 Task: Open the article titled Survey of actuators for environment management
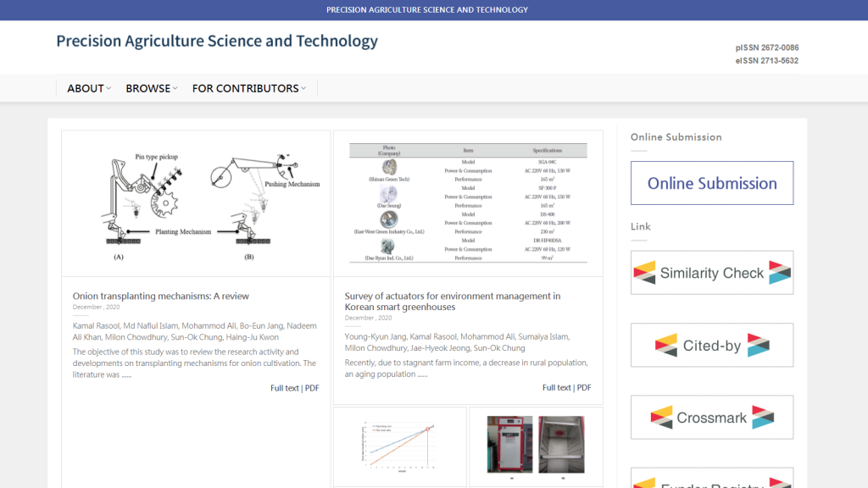453,302
